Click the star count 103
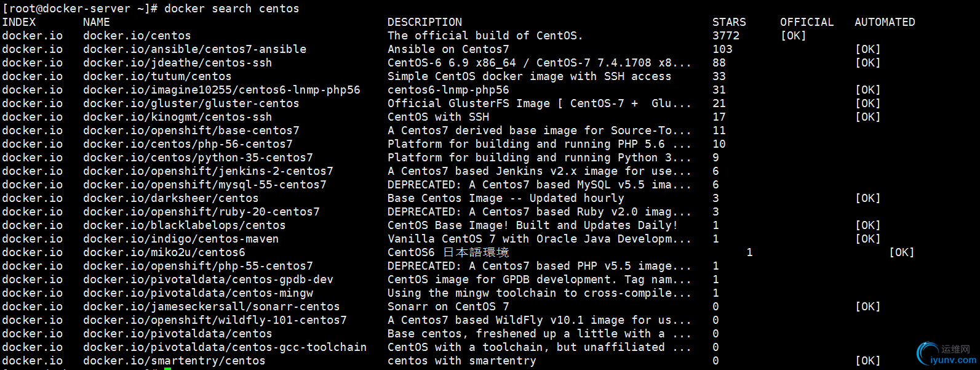Viewport: 980px width, 370px height. click(722, 49)
